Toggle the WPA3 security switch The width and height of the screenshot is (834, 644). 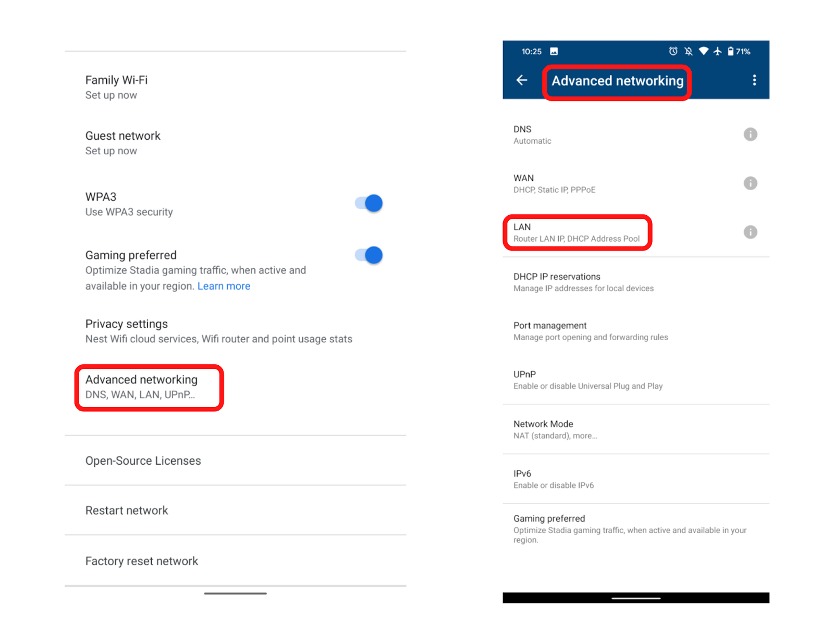point(369,203)
